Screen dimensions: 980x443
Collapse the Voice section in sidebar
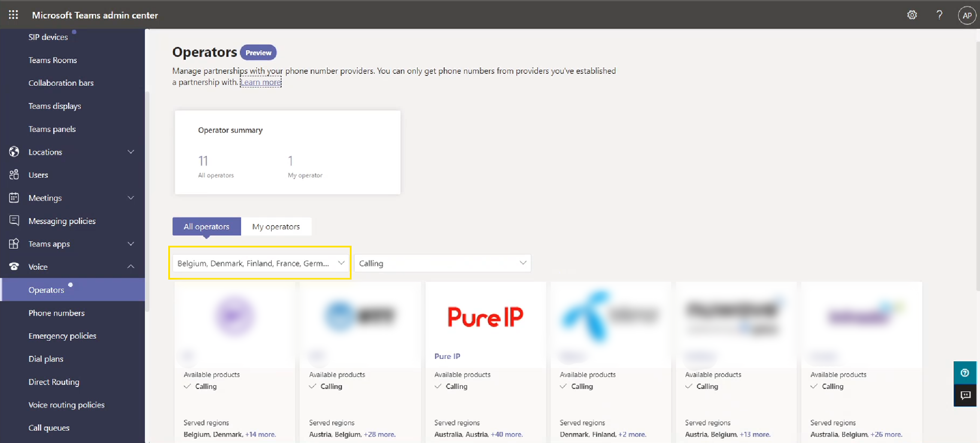point(131,266)
